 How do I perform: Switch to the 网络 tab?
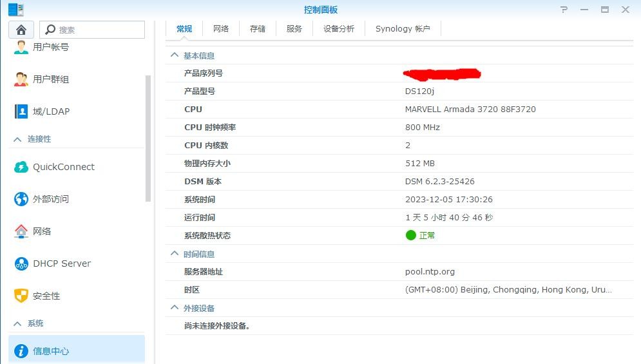coord(221,28)
